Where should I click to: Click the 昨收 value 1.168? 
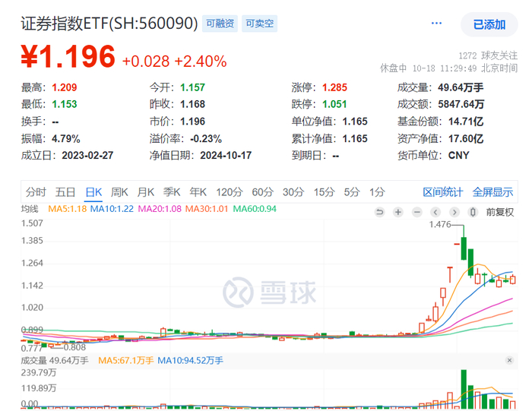tap(192, 104)
